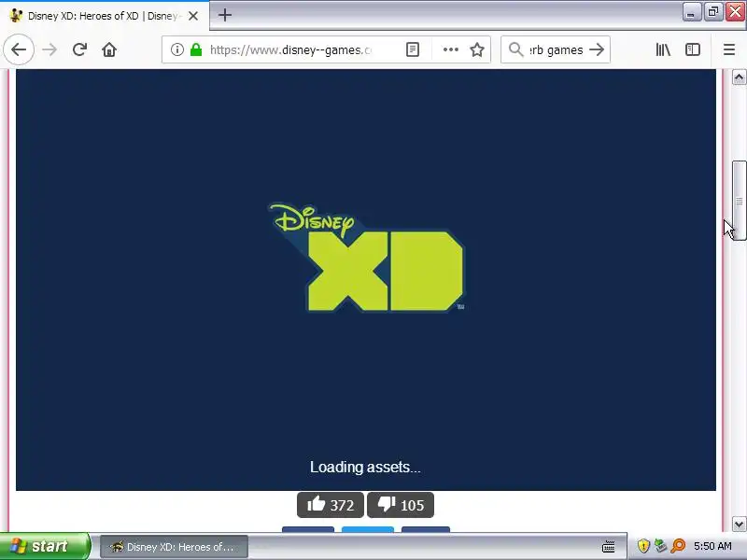Click the page scrollbar down arrow
Screen dimensions: 747x560
pos(739,525)
